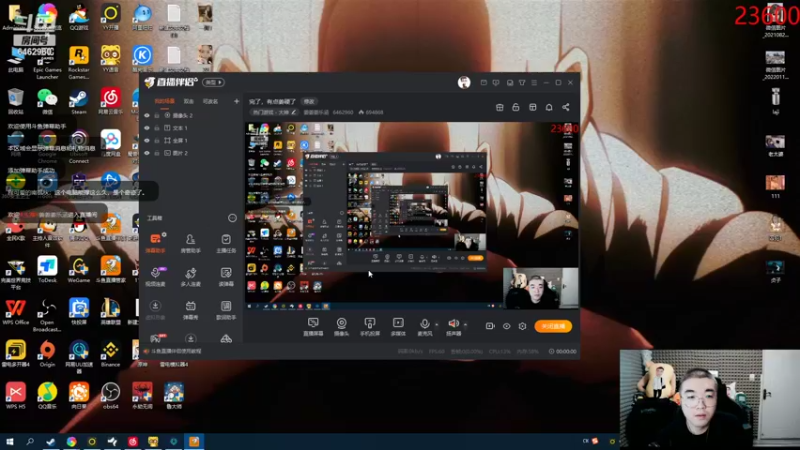Open mode switch pill beside app logo
This screenshot has width=800, height=450.
pyautogui.click(x=213, y=82)
